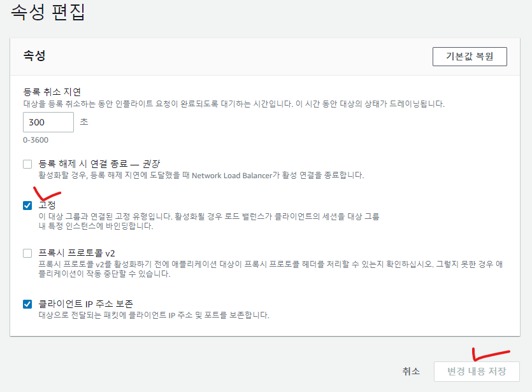Click the 등록 해제 시 연결 종료 label
532x392 pixels.
coord(99,164)
